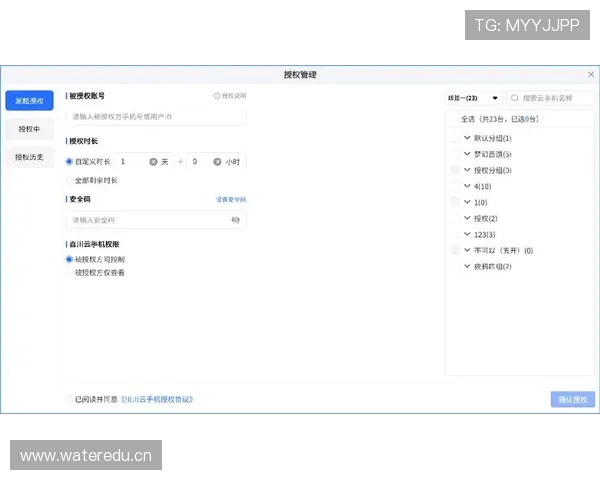Viewport: 600px width, 480px height.
Task: Click the 确认授权 button
Action: 573,399
